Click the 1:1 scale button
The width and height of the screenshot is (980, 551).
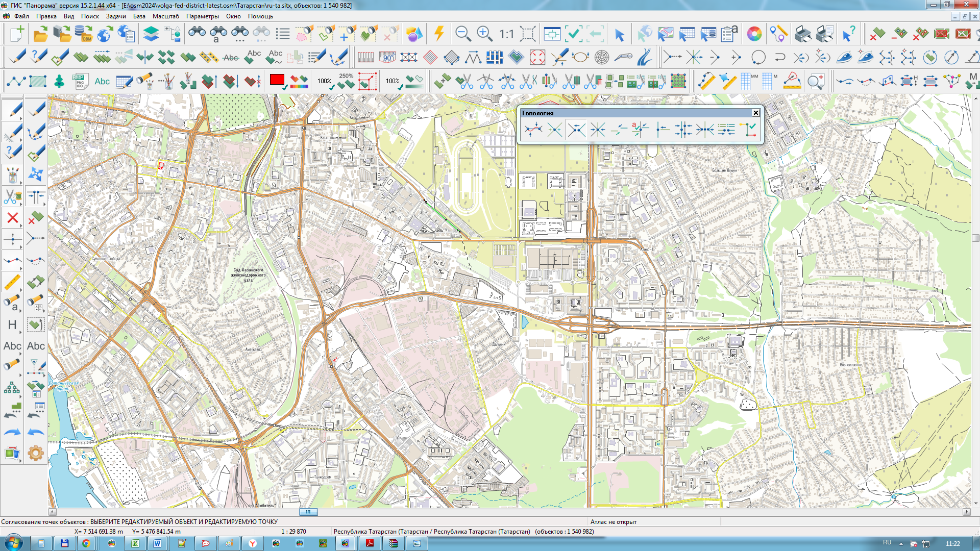(x=506, y=34)
